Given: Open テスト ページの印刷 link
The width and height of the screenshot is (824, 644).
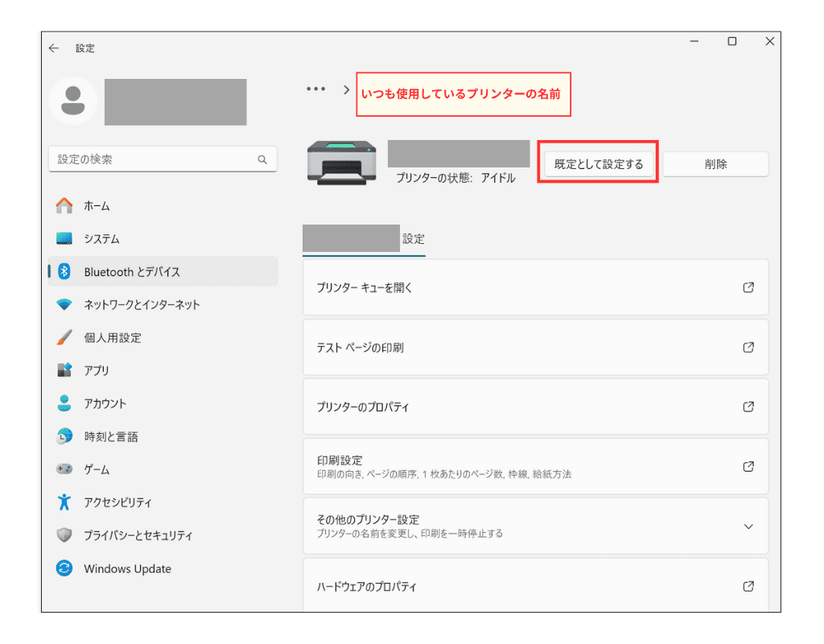Looking at the screenshot, I should pyautogui.click(x=535, y=347).
